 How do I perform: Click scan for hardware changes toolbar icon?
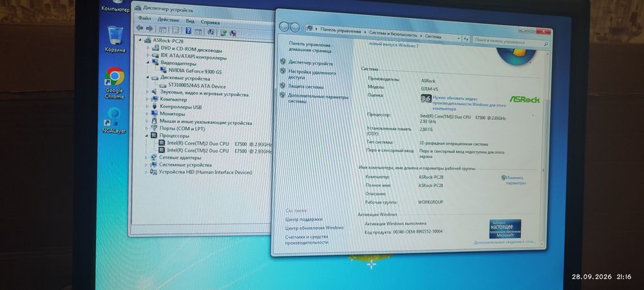pyautogui.click(x=211, y=31)
